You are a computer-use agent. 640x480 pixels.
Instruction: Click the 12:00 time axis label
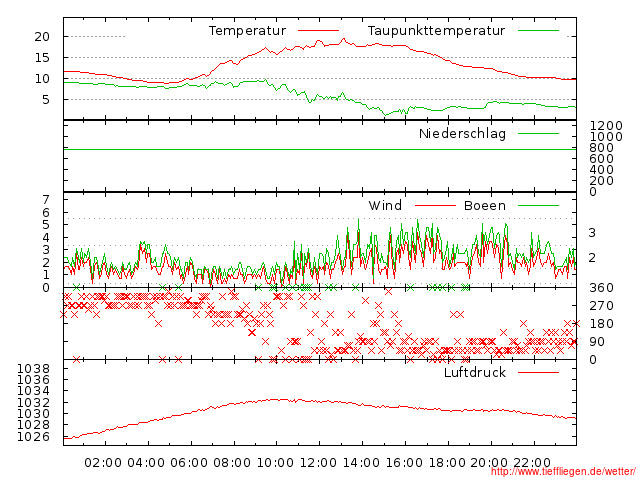(x=318, y=463)
